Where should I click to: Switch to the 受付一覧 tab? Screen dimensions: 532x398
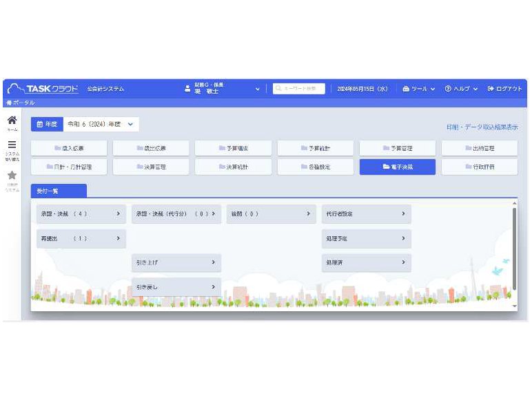tap(59, 191)
